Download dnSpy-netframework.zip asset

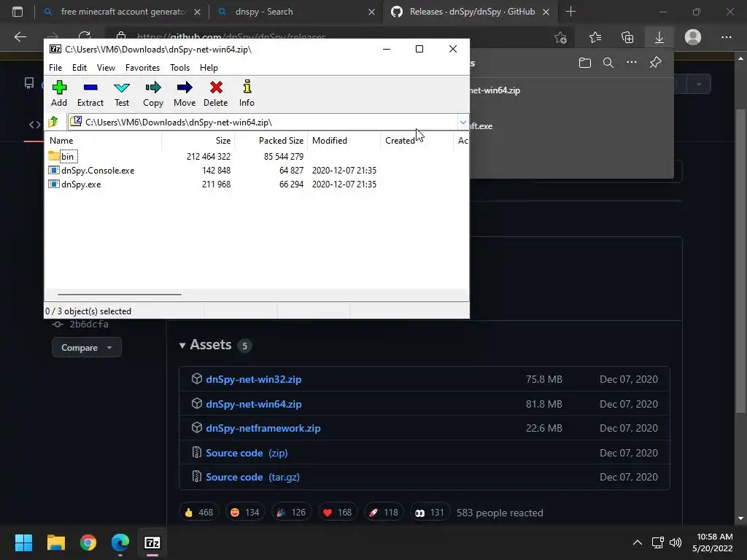pyautogui.click(x=263, y=428)
